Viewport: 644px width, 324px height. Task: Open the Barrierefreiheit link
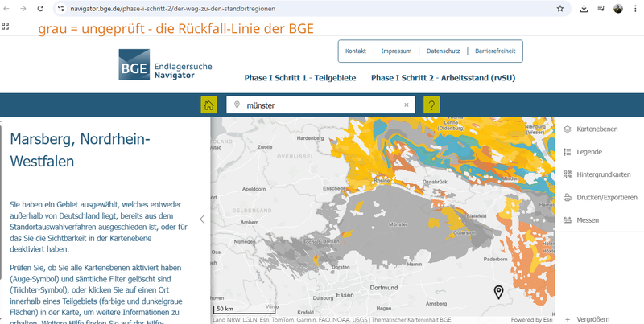tap(494, 51)
